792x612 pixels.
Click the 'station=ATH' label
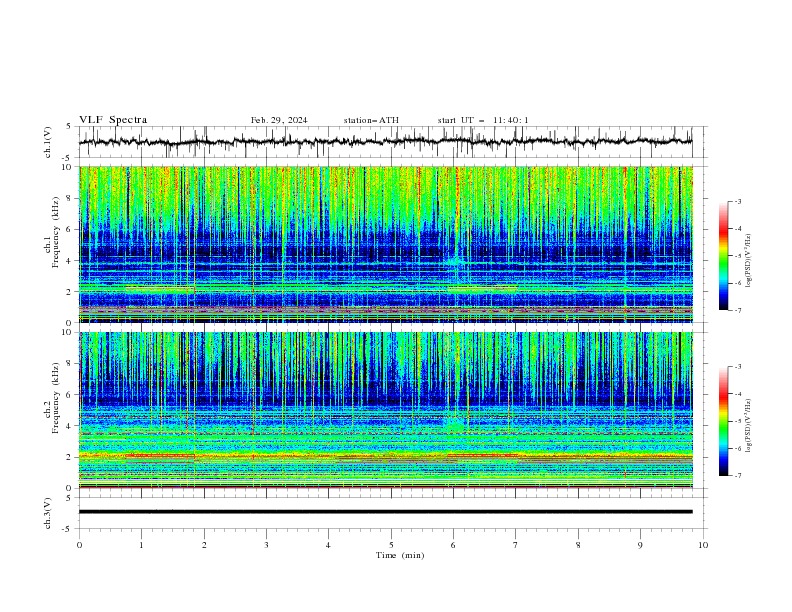click(x=371, y=120)
